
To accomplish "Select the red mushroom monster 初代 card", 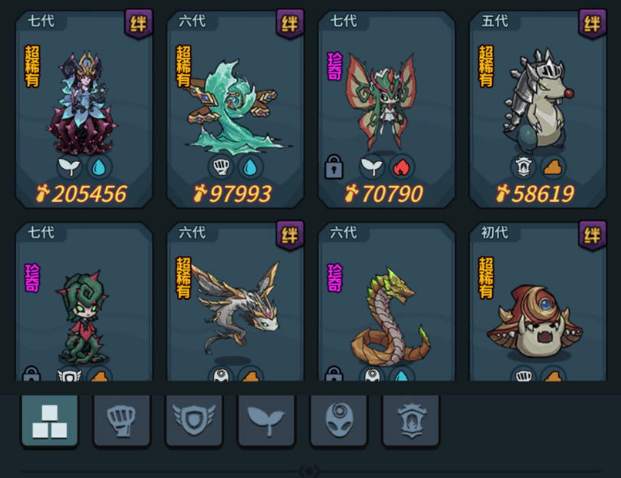I will coord(538,302).
